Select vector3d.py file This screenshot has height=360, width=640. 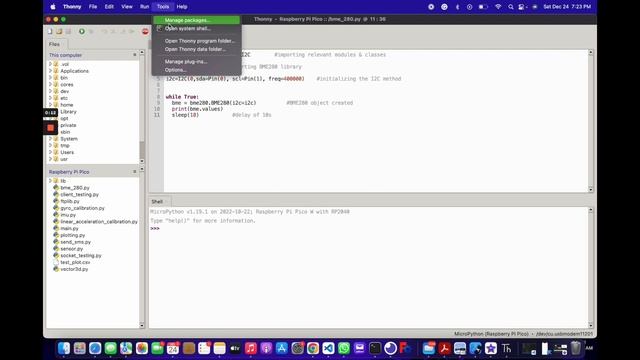point(74,269)
